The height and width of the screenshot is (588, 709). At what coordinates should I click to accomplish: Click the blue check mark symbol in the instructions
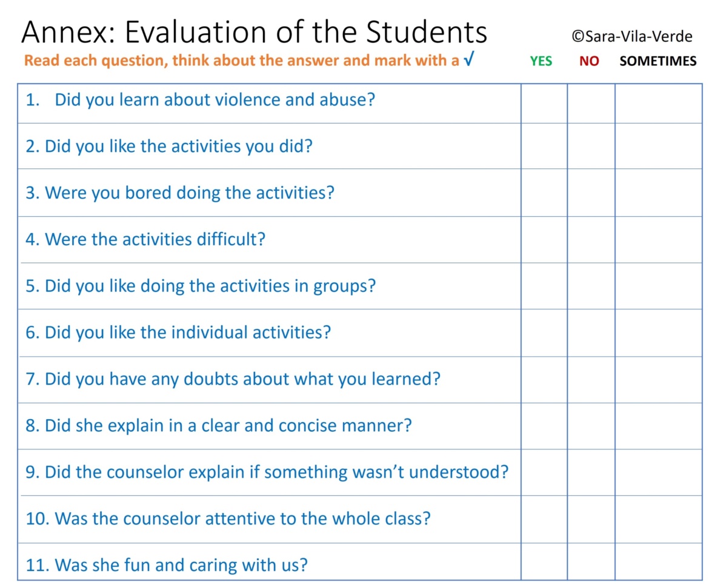467,61
